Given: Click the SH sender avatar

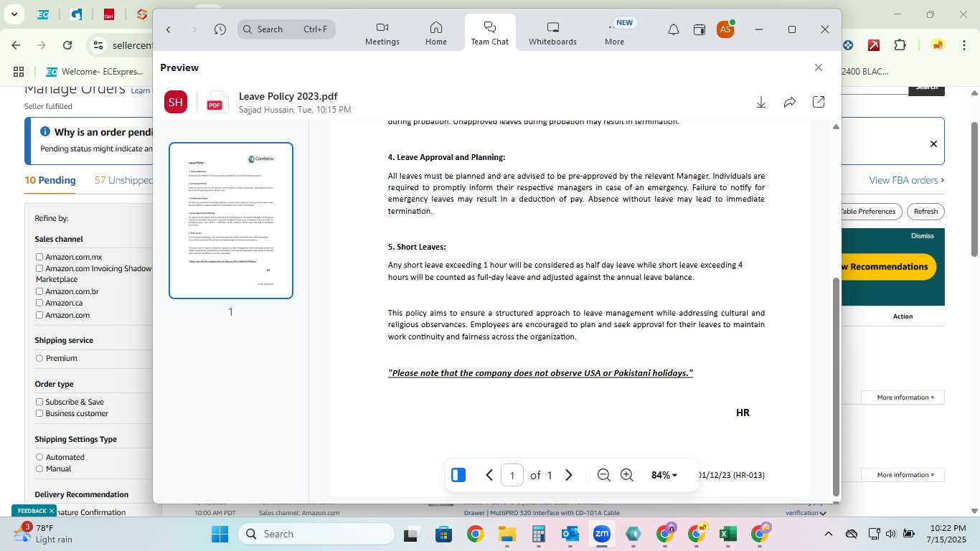Looking at the screenshot, I should coord(176,102).
